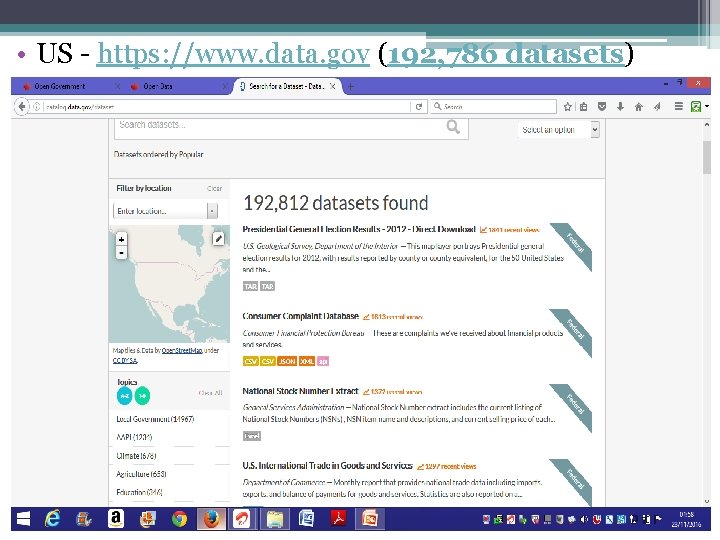Select api format tag of Consumer Complaint Database
The height and width of the screenshot is (540, 720).
[x=323, y=361]
